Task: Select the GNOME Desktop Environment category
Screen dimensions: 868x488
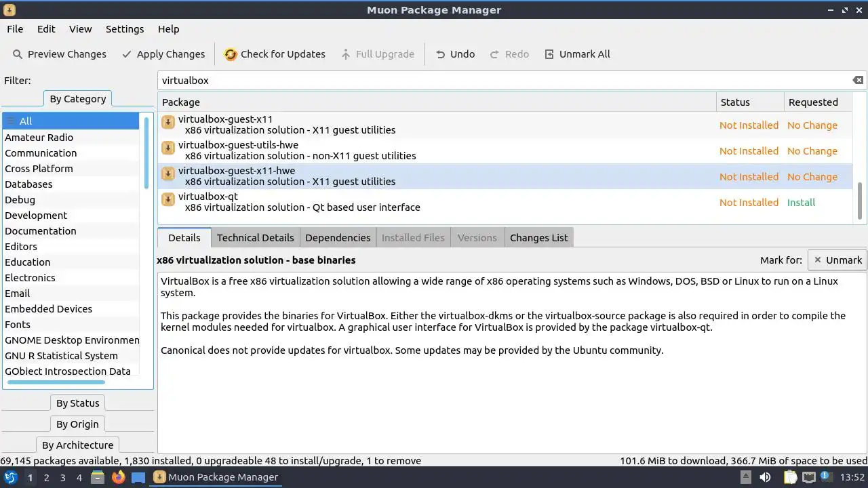Action: 71,340
